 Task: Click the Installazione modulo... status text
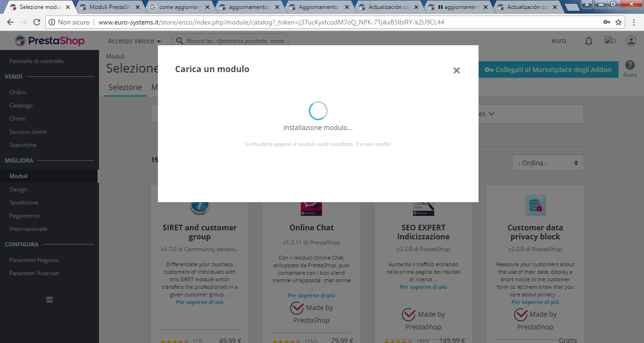[318, 128]
